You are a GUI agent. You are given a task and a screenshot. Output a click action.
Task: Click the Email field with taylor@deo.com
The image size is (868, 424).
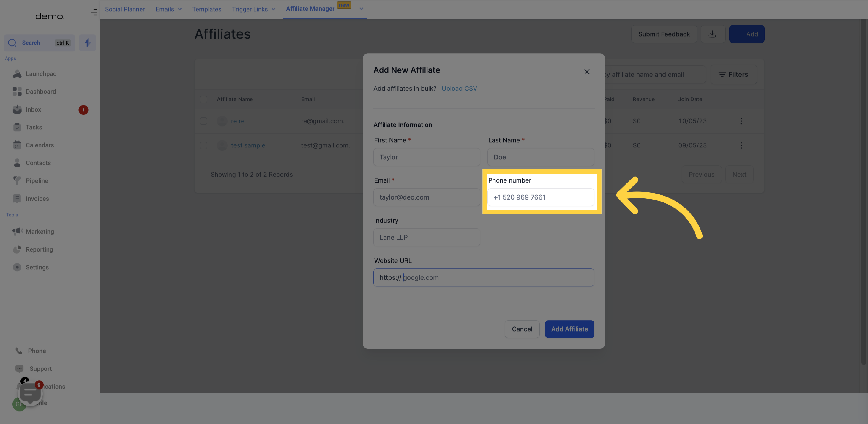pos(427,197)
